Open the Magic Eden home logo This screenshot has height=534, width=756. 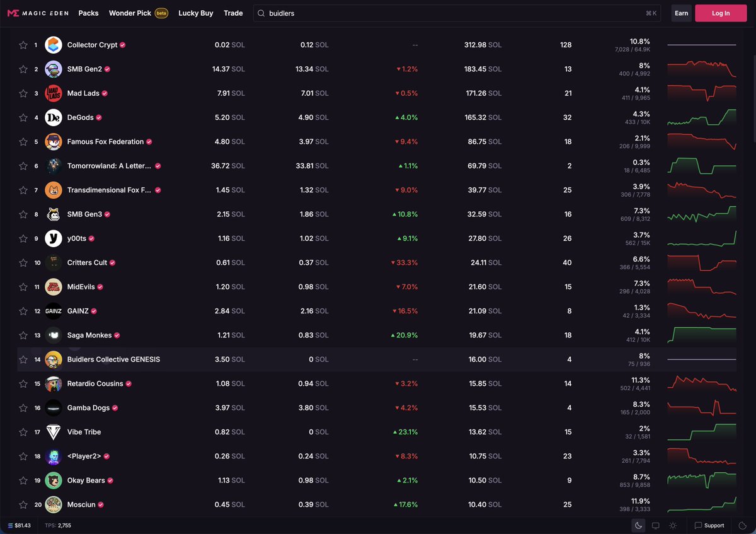coord(37,13)
